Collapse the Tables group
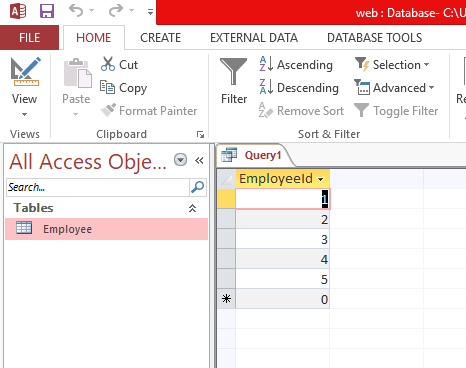The image size is (466, 368). click(192, 208)
